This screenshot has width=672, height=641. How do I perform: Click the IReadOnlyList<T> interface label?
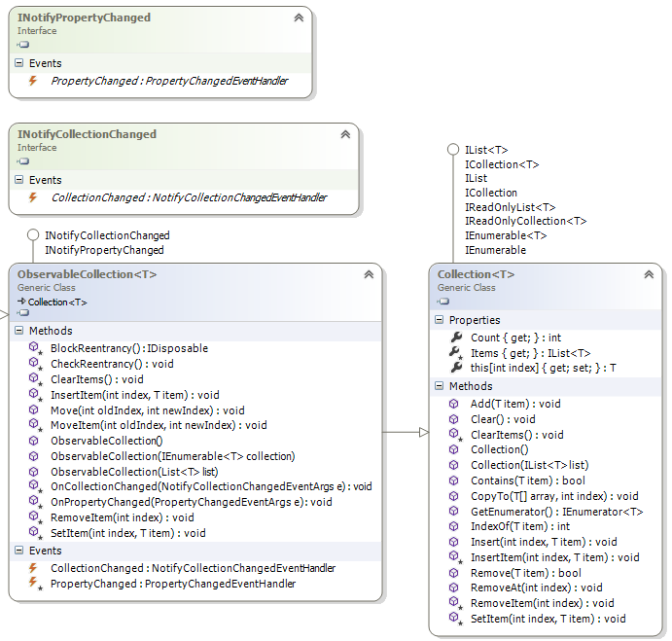(510, 206)
